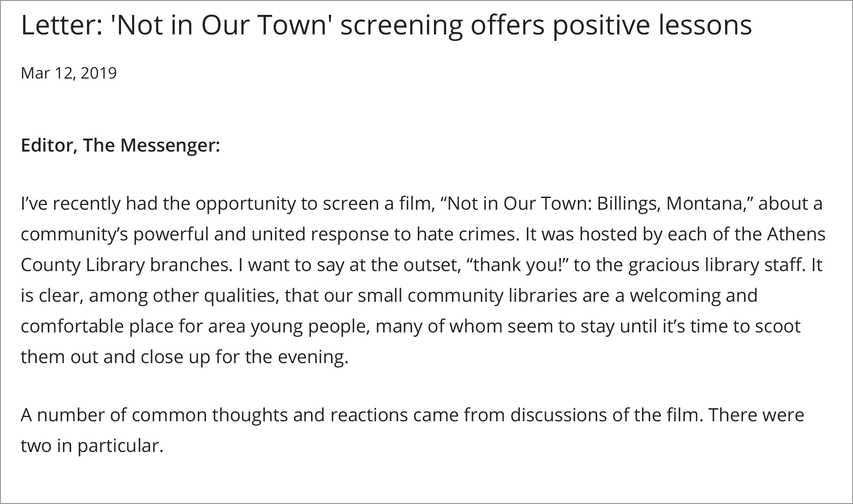Screen dimensions: 853x504
Task: Click the phrase 'close up for the evening'
Action: (x=244, y=357)
